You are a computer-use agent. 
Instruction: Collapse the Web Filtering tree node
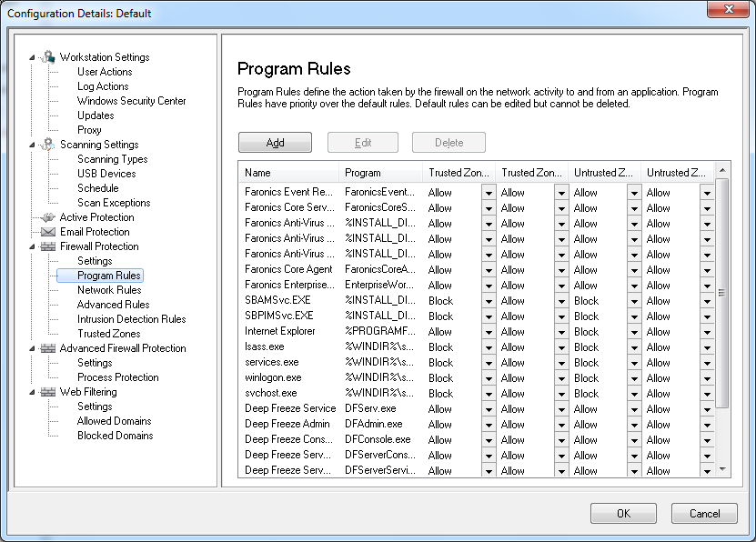pos(33,392)
